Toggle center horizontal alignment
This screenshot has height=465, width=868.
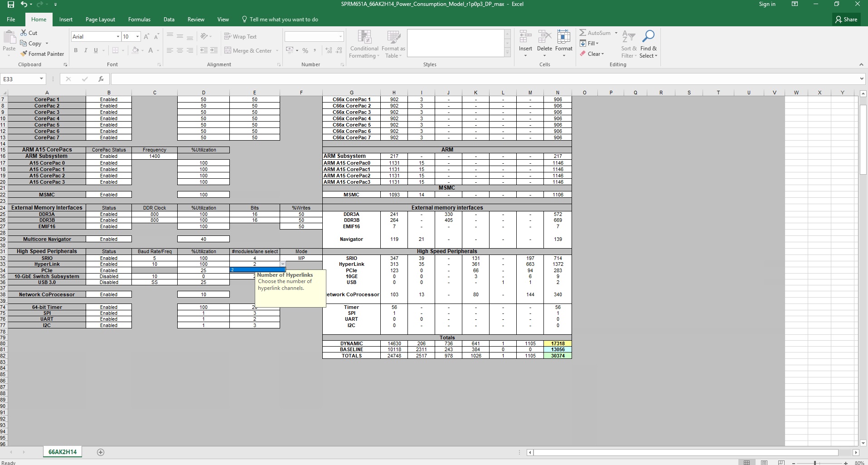(180, 50)
